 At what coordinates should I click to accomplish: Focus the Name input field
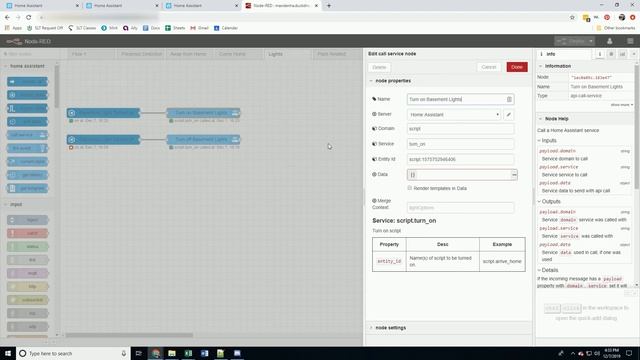point(456,99)
